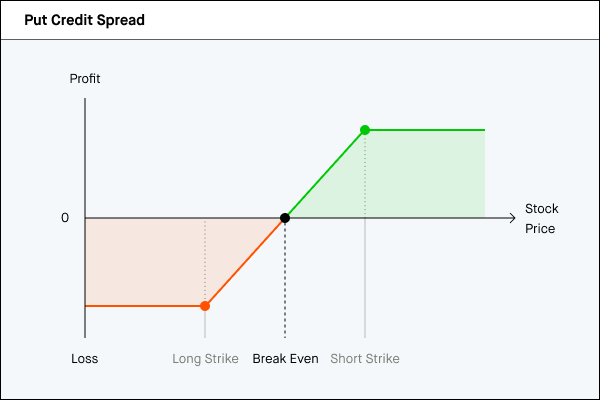Click the "Loss" axis label
This screenshot has width=600, height=400.
(85, 358)
